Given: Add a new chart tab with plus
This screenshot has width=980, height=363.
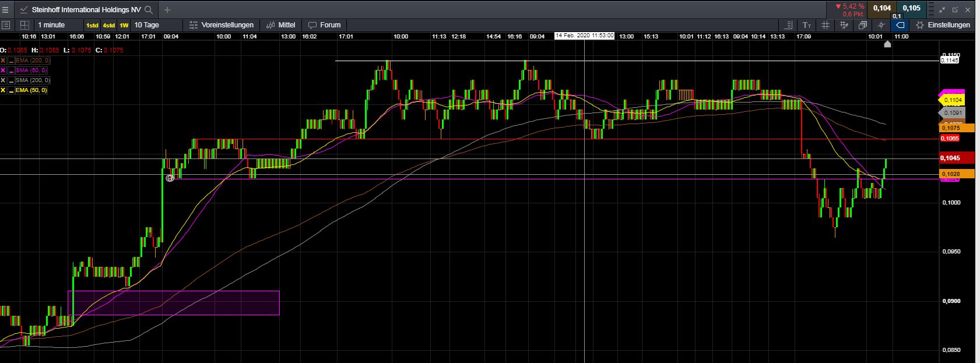Looking at the screenshot, I should click(167, 10).
